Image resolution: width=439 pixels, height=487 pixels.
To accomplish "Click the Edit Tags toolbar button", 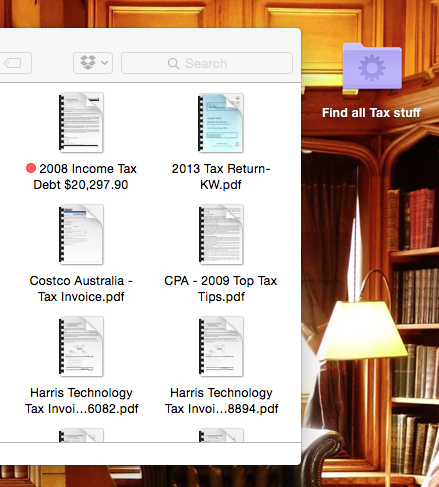I will coord(15,63).
